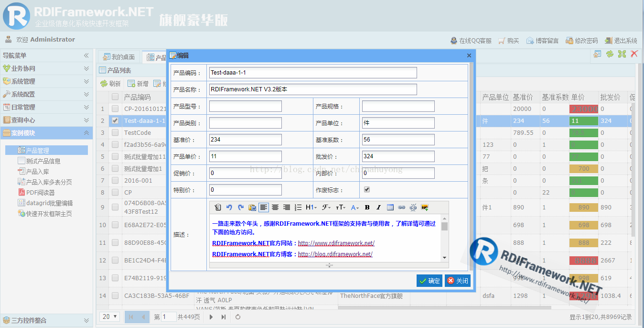Insert a hyperlink in the description
This screenshot has width=644, height=328.
pos(402,207)
